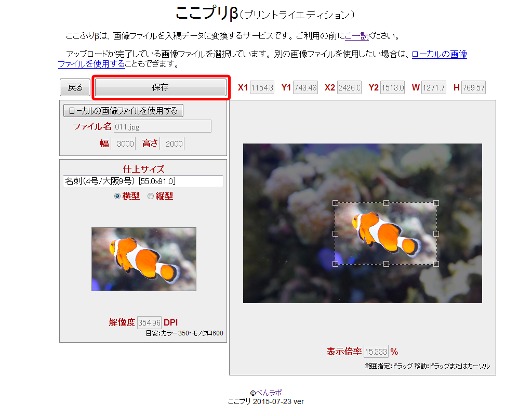Screen dimensions: 532x416
Task: Click the middle-left crop selection handle
Action: [x=335, y=233]
